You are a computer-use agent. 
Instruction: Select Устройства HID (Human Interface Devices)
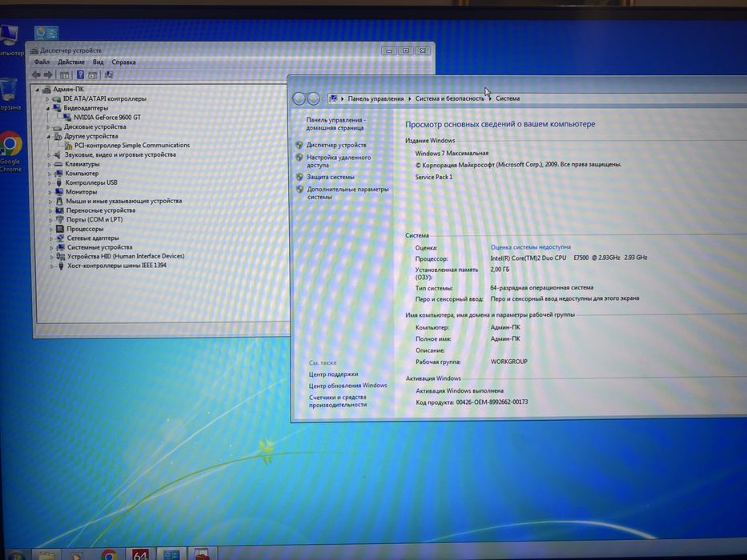[x=126, y=256]
